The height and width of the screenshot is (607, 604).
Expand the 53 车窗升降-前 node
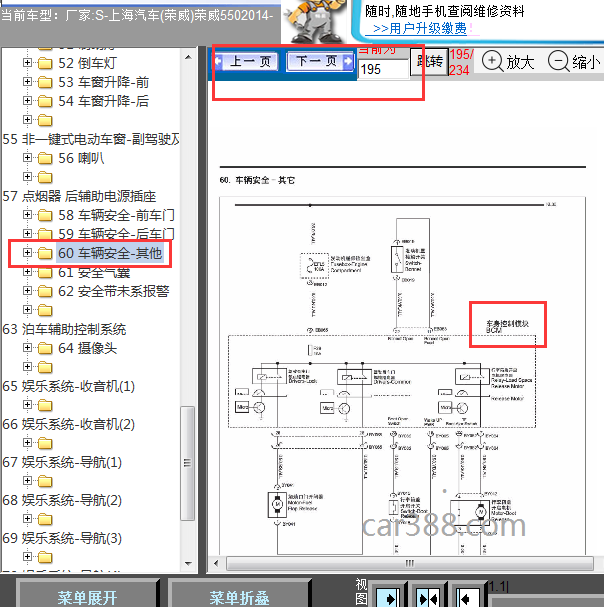(27, 82)
